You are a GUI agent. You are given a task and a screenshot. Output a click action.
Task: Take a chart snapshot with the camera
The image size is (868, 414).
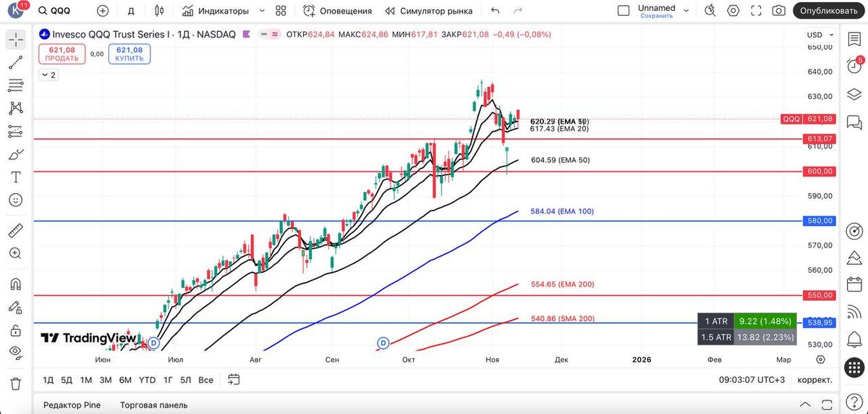pos(778,11)
